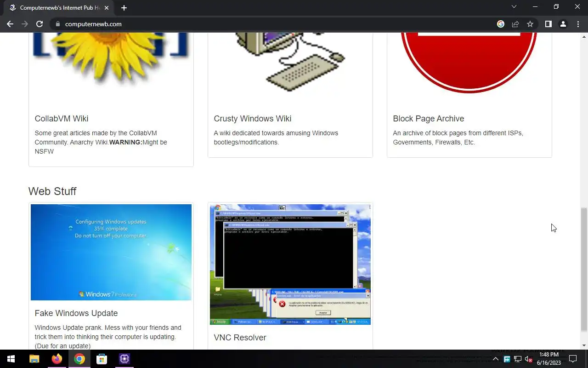Click the forward navigation arrow

[25, 24]
